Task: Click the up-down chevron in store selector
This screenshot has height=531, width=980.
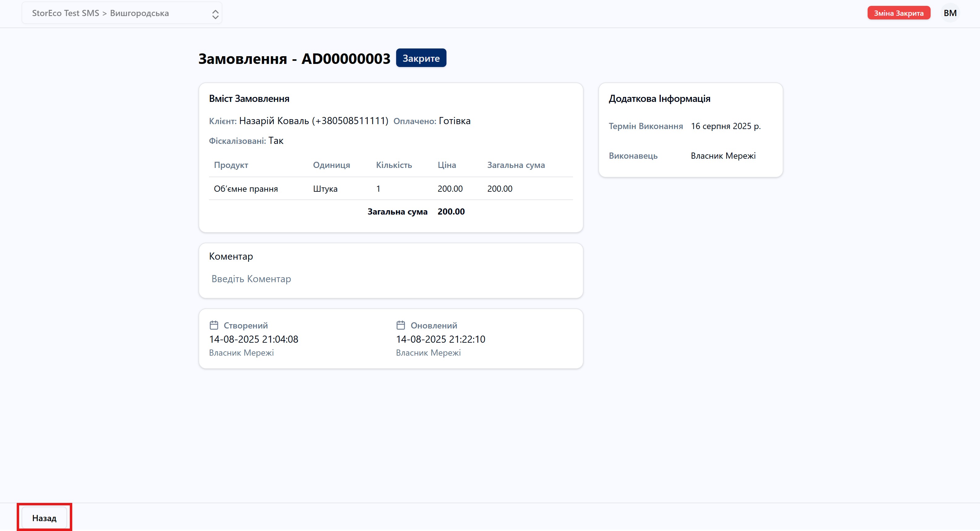Action: pyautogui.click(x=215, y=14)
